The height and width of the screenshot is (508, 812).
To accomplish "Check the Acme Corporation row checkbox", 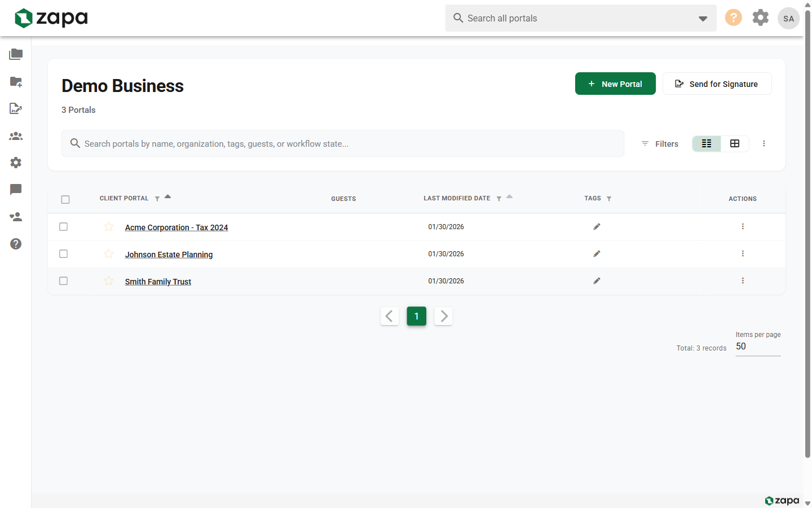I will click(64, 227).
